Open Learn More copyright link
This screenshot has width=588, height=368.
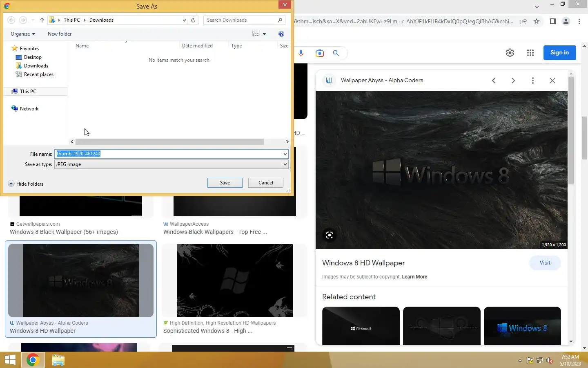414,277
